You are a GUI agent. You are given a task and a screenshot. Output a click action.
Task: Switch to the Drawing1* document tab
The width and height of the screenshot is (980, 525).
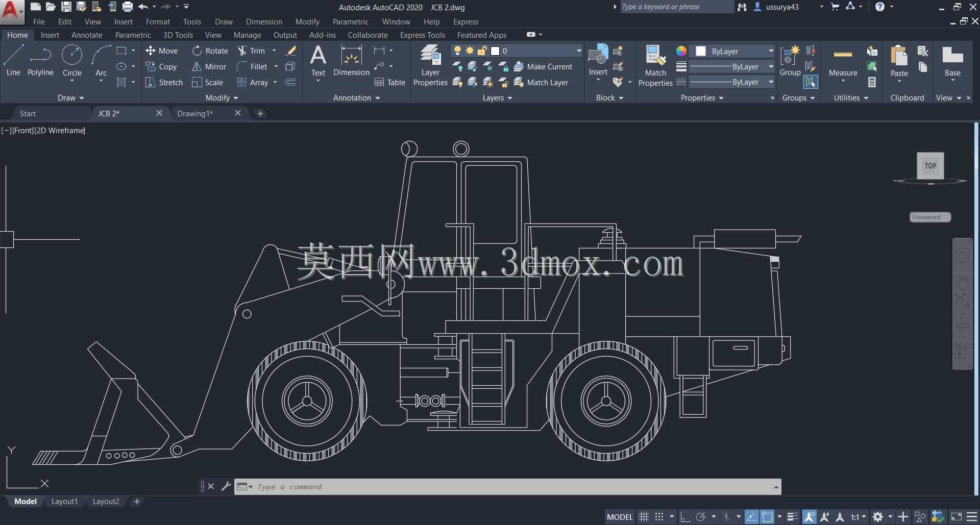point(195,113)
